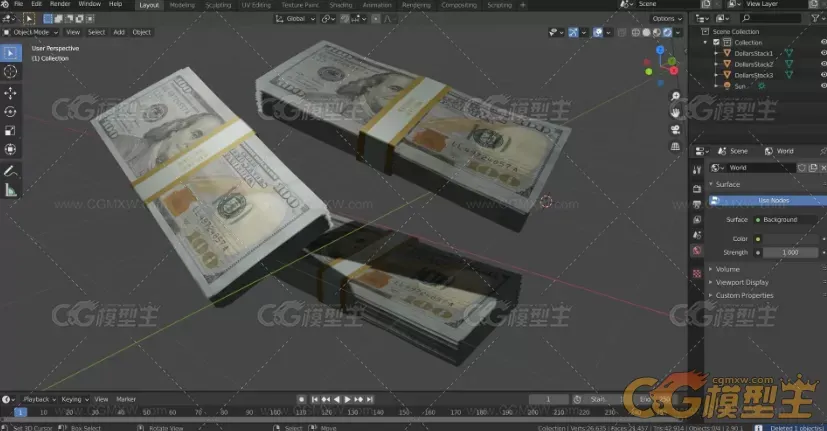Activate the Scale tool

[x=11, y=131]
